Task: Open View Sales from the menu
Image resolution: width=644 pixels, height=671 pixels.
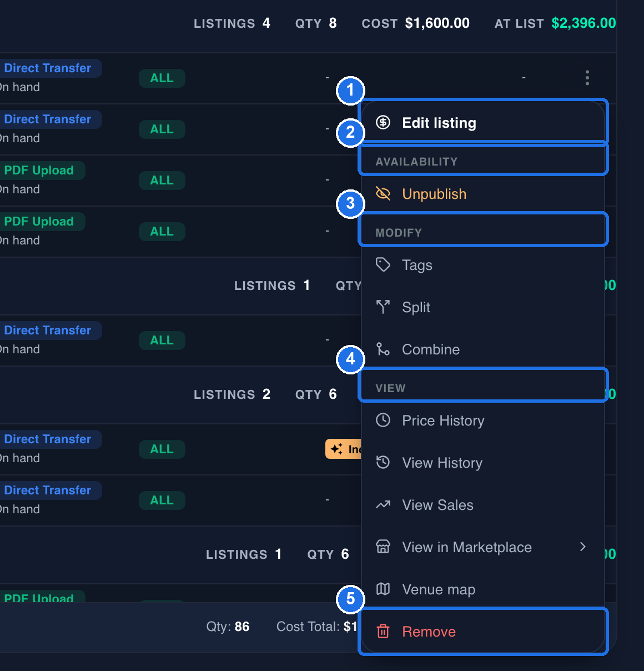Action: tap(482, 504)
